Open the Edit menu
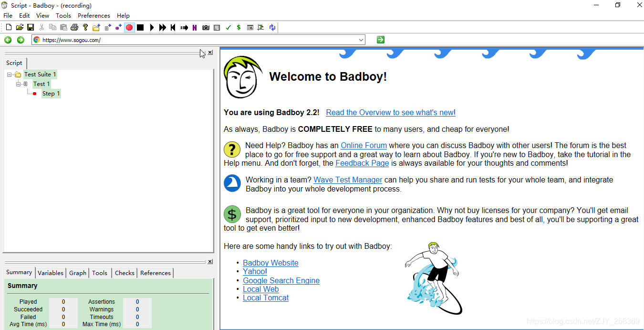 [24, 15]
